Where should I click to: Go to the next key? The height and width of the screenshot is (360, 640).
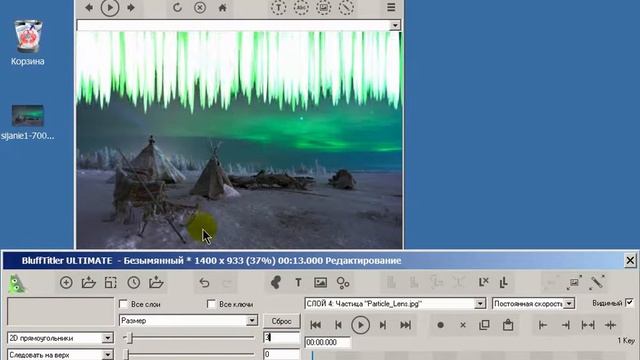tap(383, 325)
